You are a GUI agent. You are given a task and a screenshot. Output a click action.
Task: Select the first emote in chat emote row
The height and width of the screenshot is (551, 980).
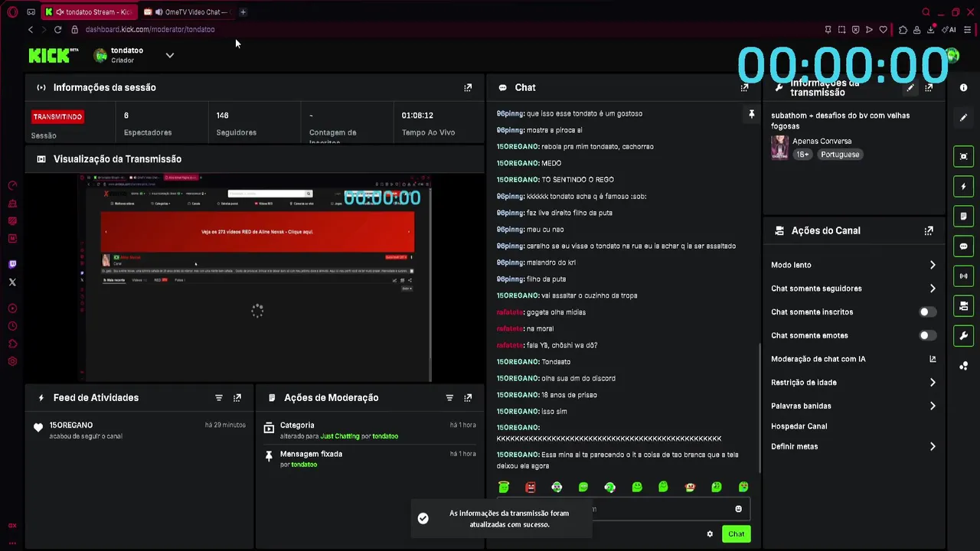[x=504, y=487]
